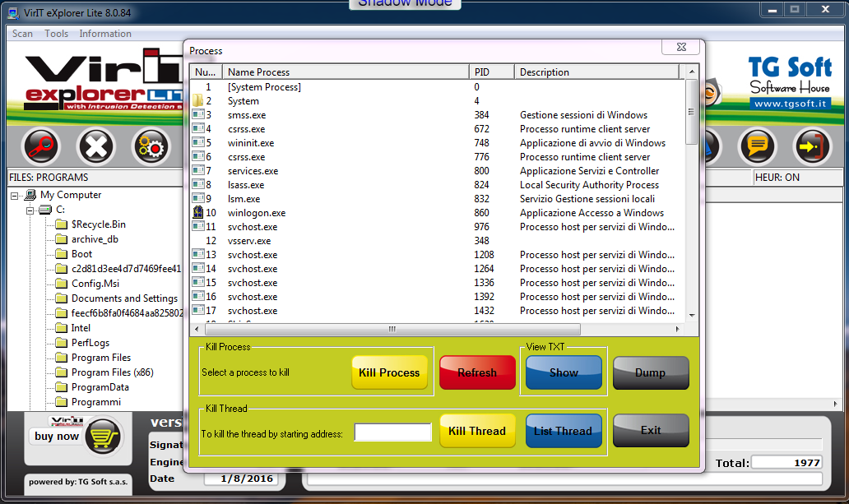
Task: Click the process list vertical scrollbar thumb
Action: (x=691, y=112)
